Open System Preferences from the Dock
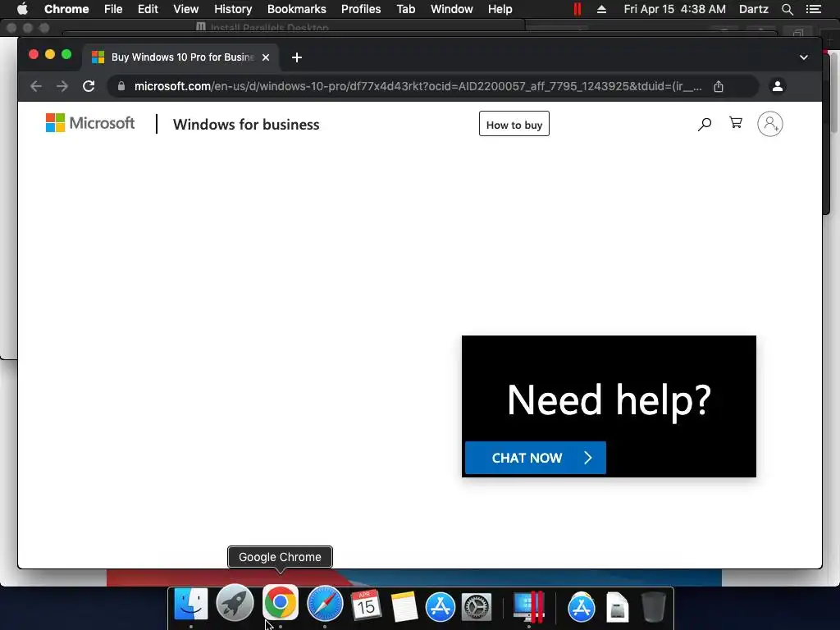This screenshot has width=840, height=630. [477, 607]
